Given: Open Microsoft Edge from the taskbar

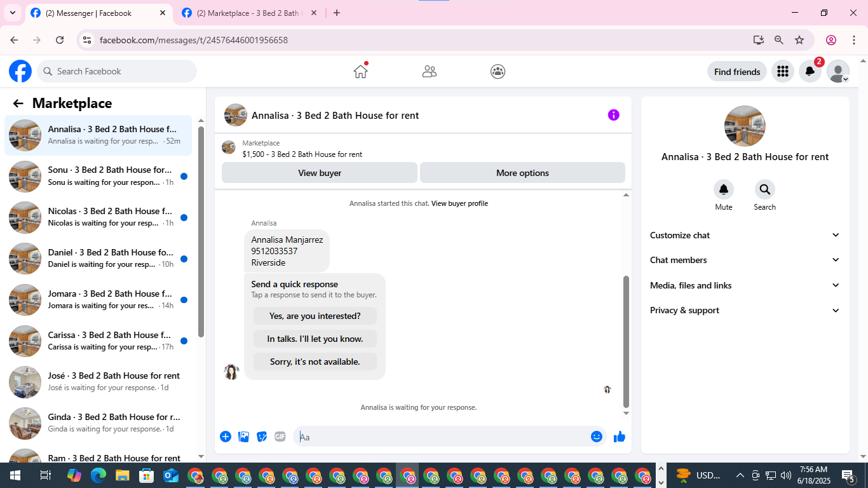Looking at the screenshot, I should tap(98, 475).
